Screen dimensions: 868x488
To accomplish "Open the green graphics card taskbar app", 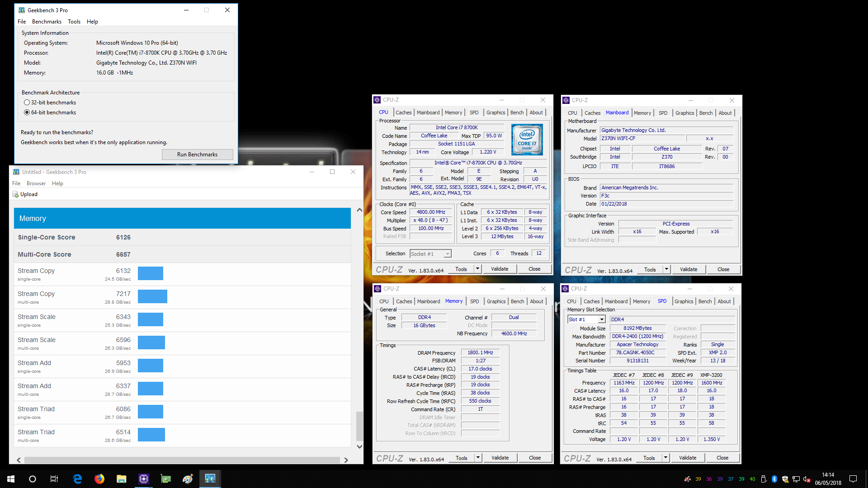I will coord(165,479).
